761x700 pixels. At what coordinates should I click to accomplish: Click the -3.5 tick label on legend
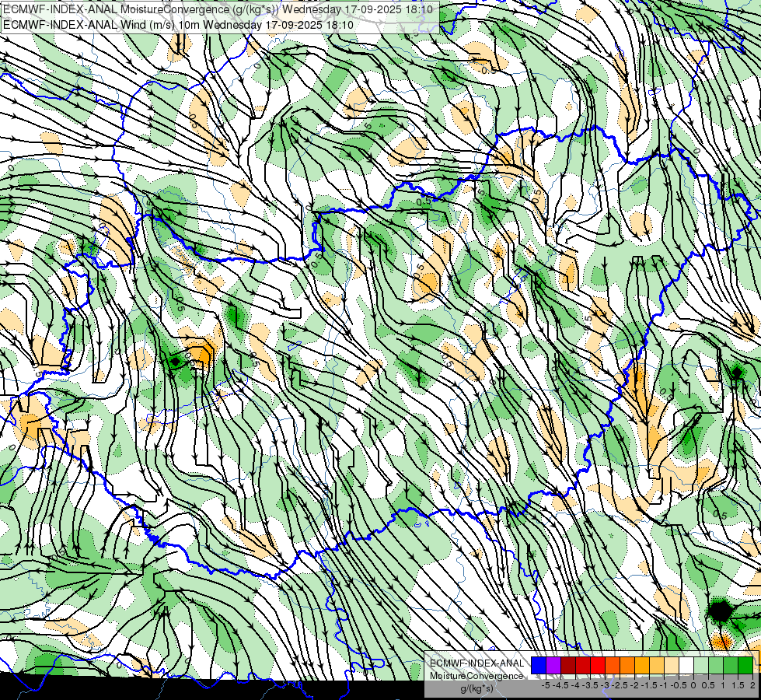click(591, 685)
